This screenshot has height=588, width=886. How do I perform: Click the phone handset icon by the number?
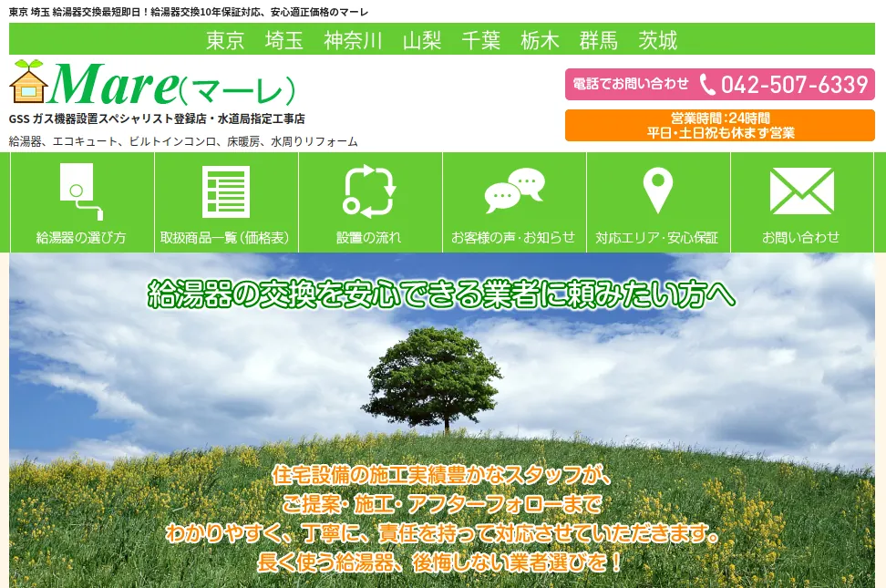pyautogui.click(x=706, y=85)
